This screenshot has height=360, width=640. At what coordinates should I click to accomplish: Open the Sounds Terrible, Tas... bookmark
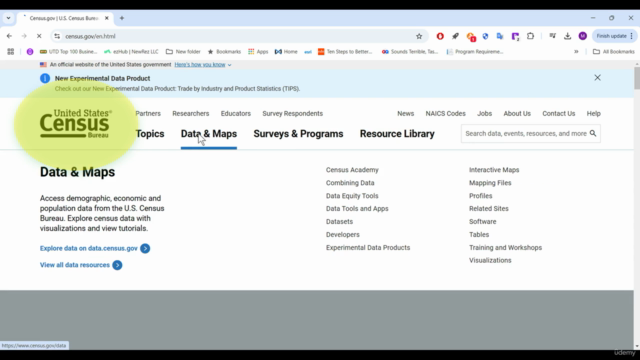[409, 51]
